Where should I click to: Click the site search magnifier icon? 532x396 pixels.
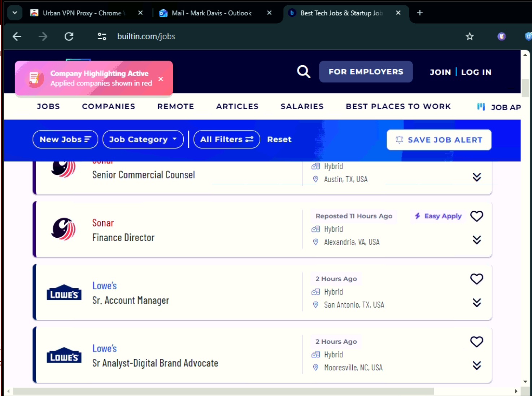[x=303, y=72]
